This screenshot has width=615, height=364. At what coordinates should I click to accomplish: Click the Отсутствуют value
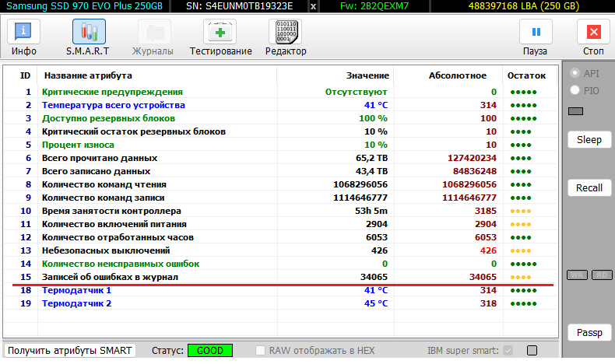click(356, 92)
